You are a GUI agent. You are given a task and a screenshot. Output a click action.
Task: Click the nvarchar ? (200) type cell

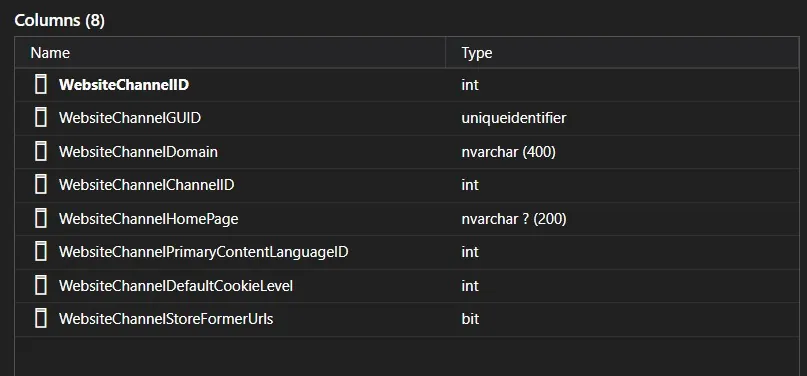pyautogui.click(x=514, y=219)
